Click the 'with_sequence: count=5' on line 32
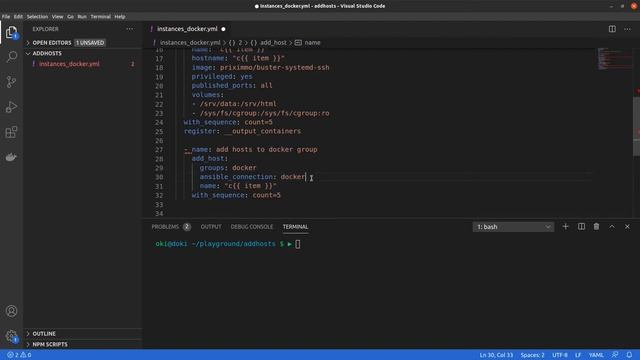The height and width of the screenshot is (360, 640). point(236,195)
